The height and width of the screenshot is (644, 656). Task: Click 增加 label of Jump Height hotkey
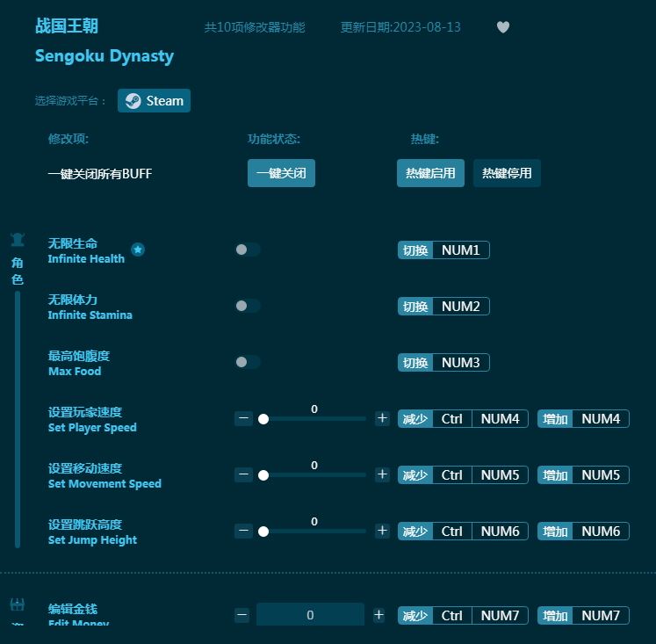click(x=555, y=532)
